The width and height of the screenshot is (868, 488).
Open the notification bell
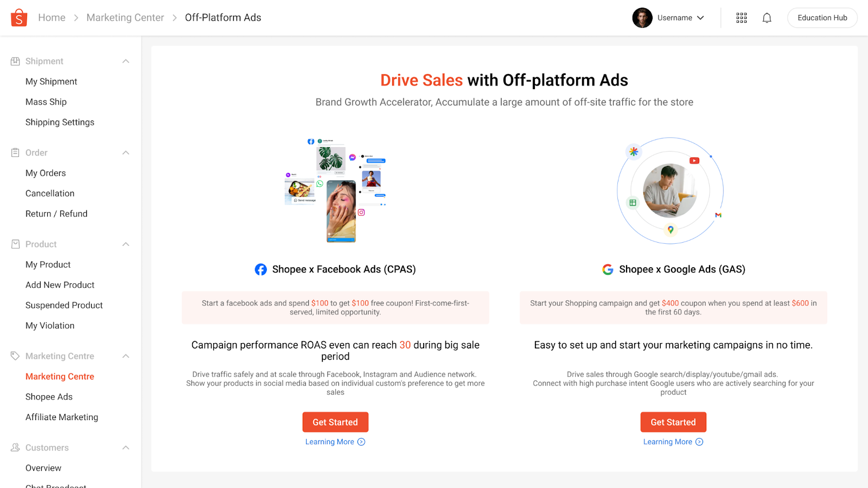(767, 17)
